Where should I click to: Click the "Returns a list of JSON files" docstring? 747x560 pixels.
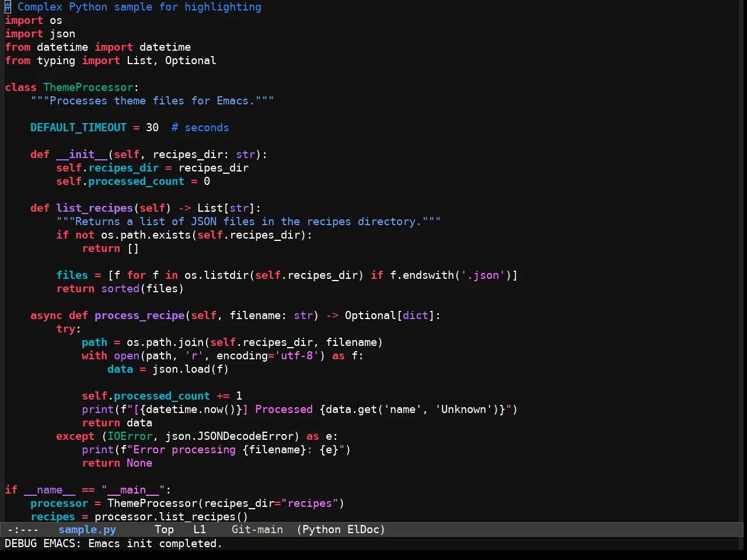[x=248, y=222]
